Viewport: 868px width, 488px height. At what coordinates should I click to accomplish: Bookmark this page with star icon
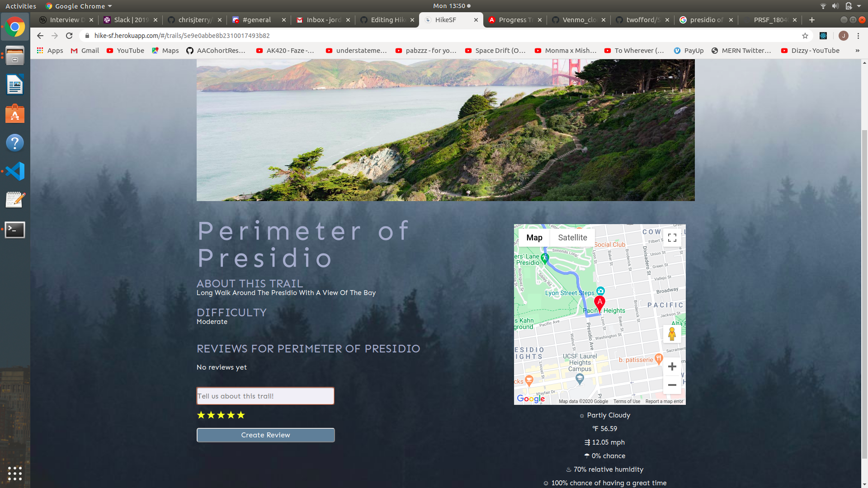[805, 36]
